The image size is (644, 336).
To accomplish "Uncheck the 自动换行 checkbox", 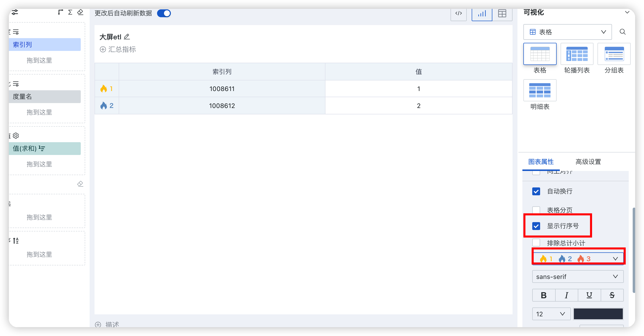I will [536, 191].
